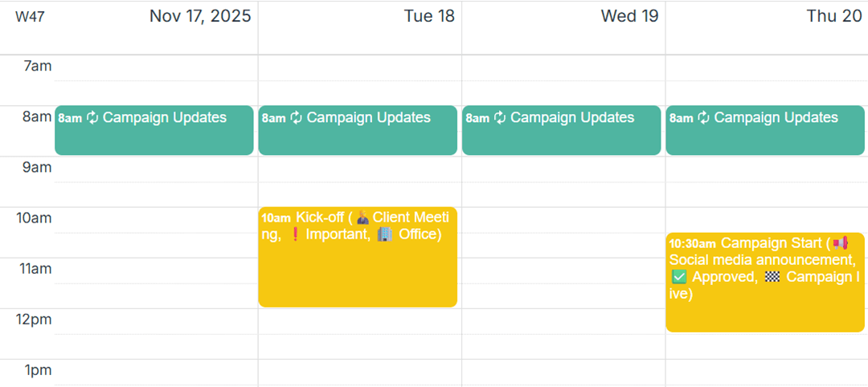The width and height of the screenshot is (868, 387).
Task: Click the Client Meeting person emoji
Action: (363, 218)
